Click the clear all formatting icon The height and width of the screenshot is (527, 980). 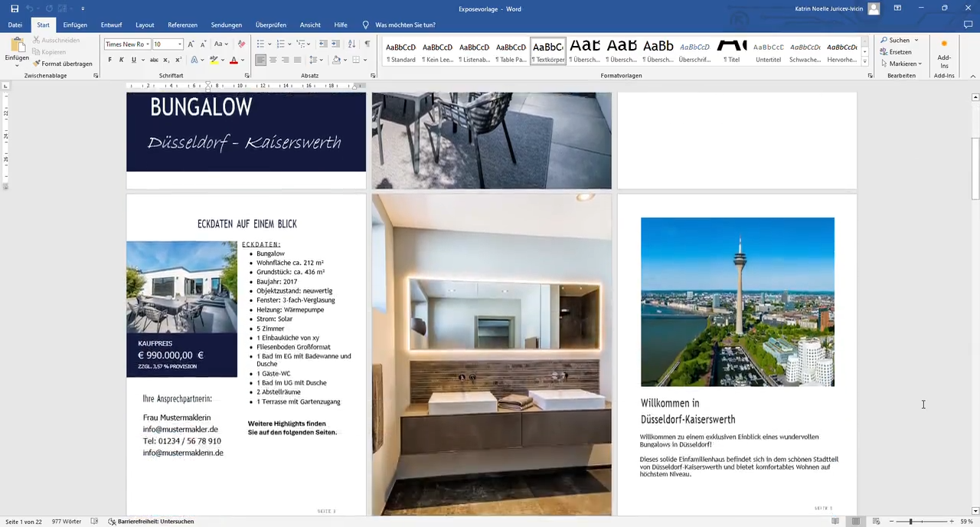point(242,44)
